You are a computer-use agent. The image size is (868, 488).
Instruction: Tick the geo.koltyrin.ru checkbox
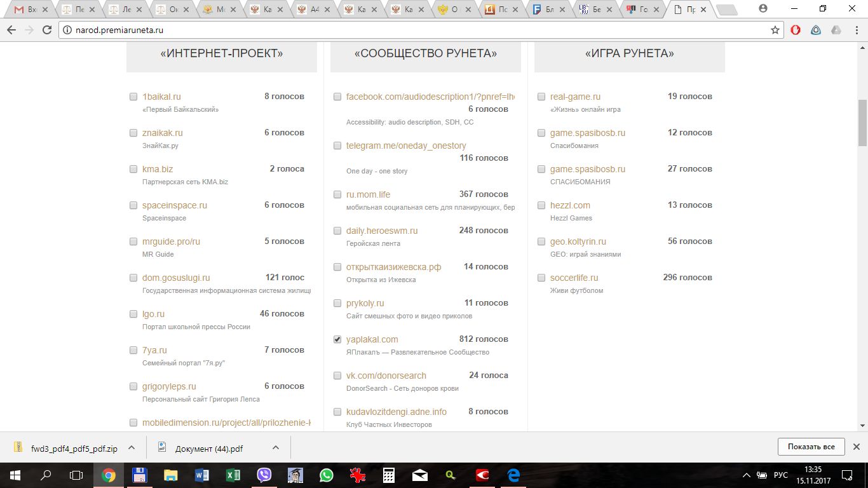point(541,242)
